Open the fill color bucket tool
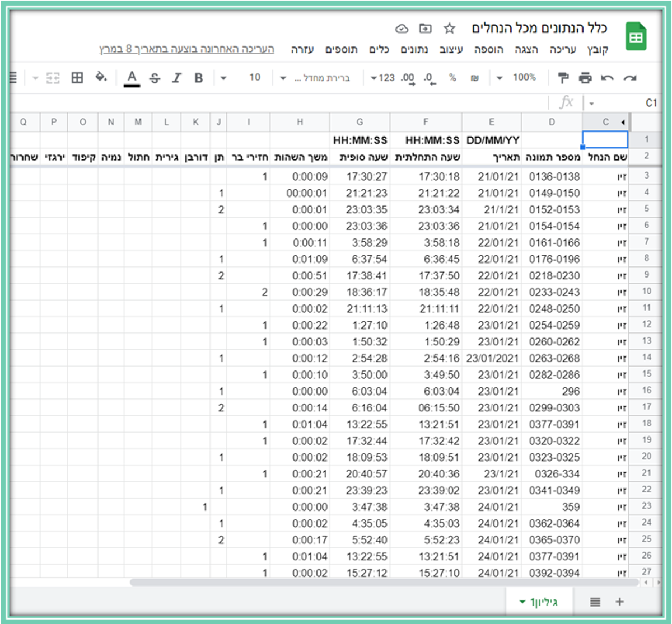This screenshot has width=672, height=624. (101, 77)
